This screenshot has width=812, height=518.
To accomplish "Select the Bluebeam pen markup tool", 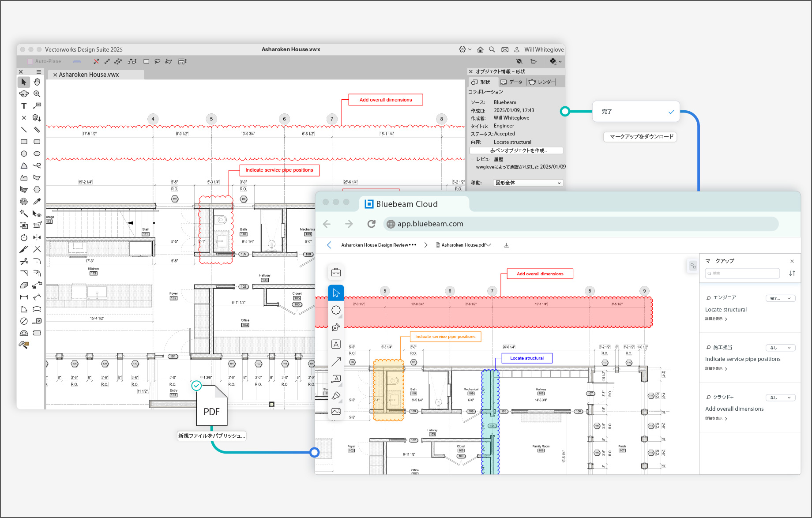I will [x=336, y=327].
